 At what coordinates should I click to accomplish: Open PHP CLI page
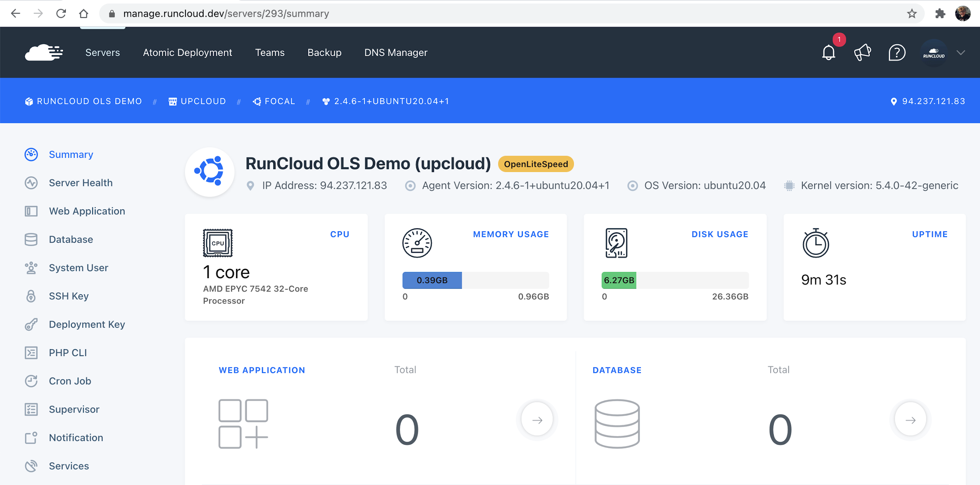(68, 353)
